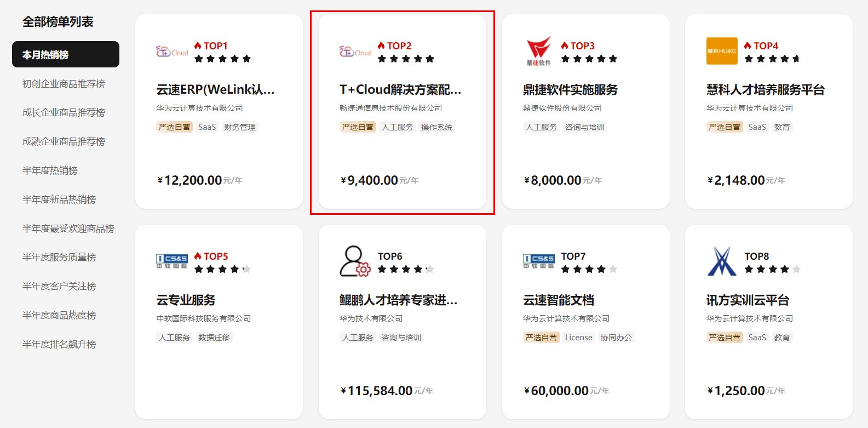Click the 财务管理 tag on TOP1 card
Viewport: 868px width, 428px height.
coord(240,127)
